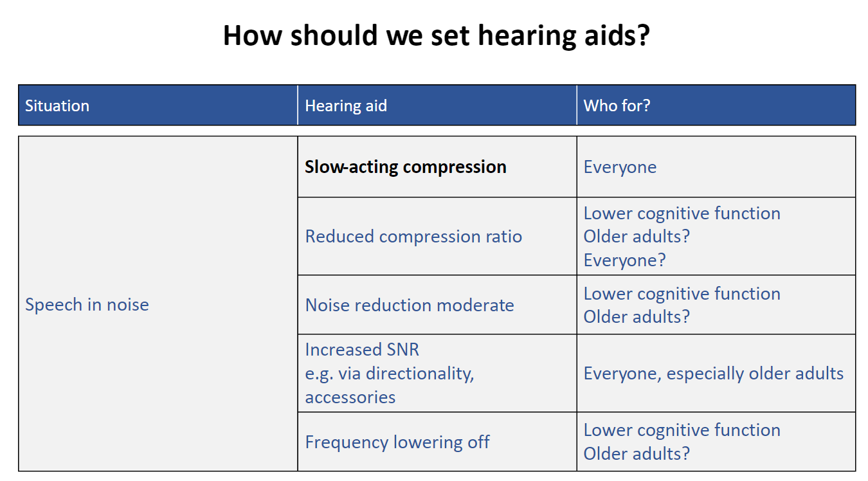
Task: Click the bold 'Slow-acting compression' text
Action: (406, 167)
